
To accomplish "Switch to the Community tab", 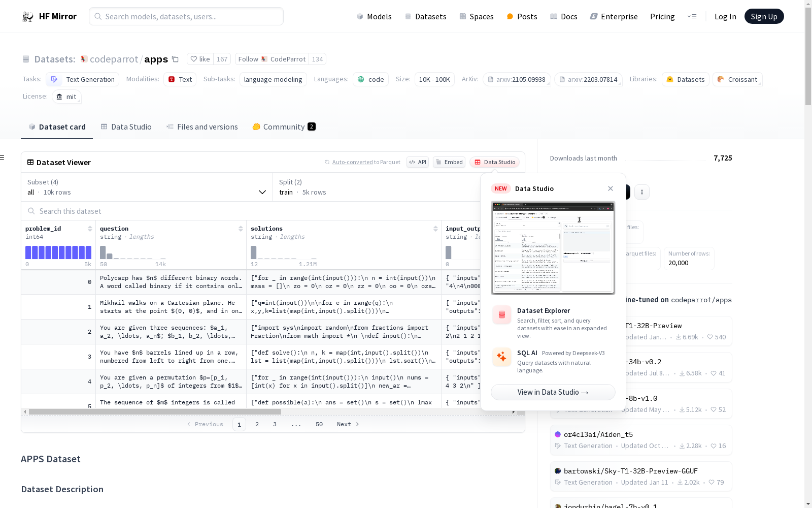I will [284, 127].
